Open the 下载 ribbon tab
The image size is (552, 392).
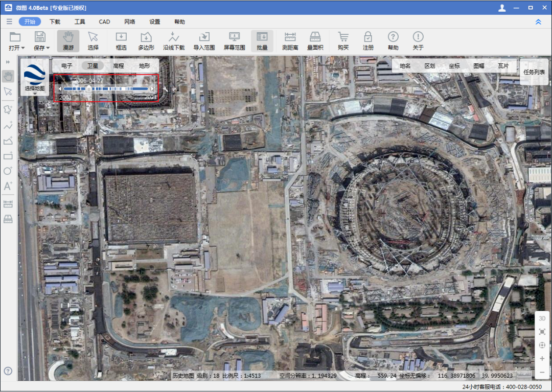tap(55, 22)
